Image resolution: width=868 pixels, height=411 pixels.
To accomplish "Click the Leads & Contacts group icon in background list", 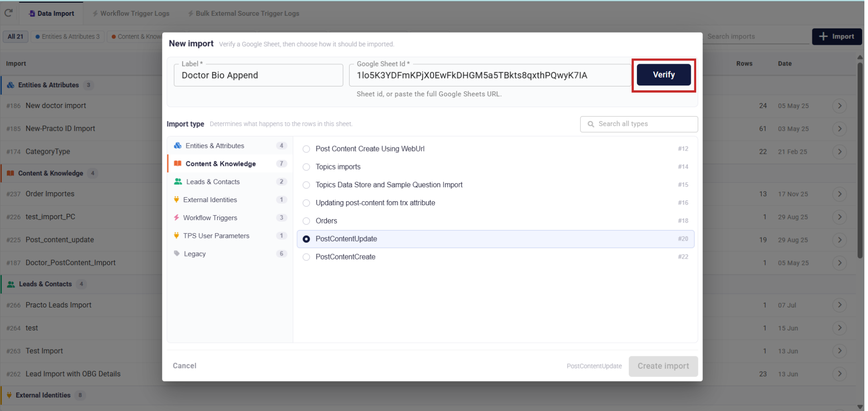I will pos(11,284).
